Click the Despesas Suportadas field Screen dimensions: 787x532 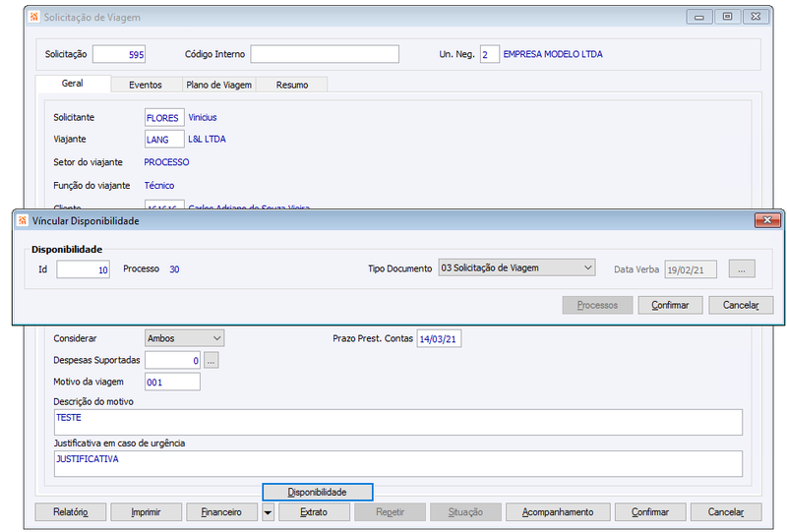(x=173, y=360)
